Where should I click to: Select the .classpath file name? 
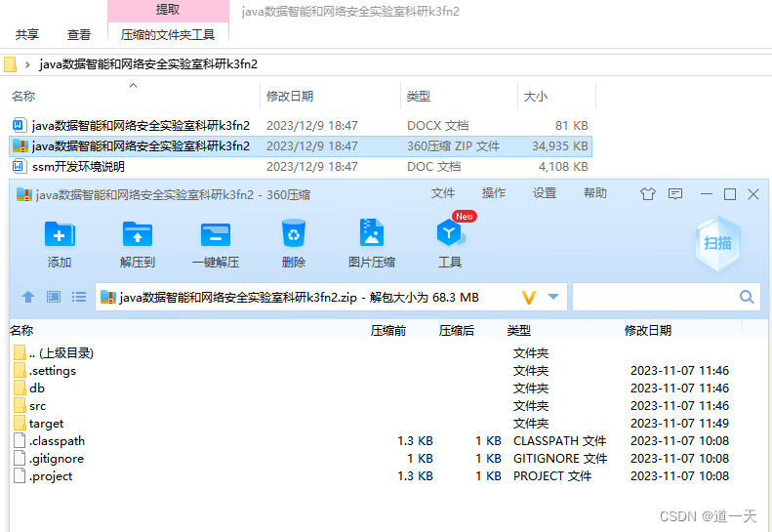pyautogui.click(x=57, y=441)
